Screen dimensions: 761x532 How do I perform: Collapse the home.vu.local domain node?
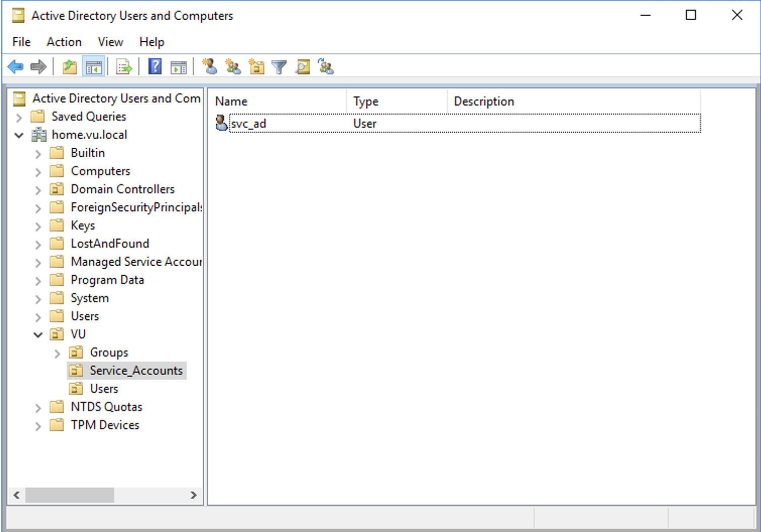(x=19, y=135)
